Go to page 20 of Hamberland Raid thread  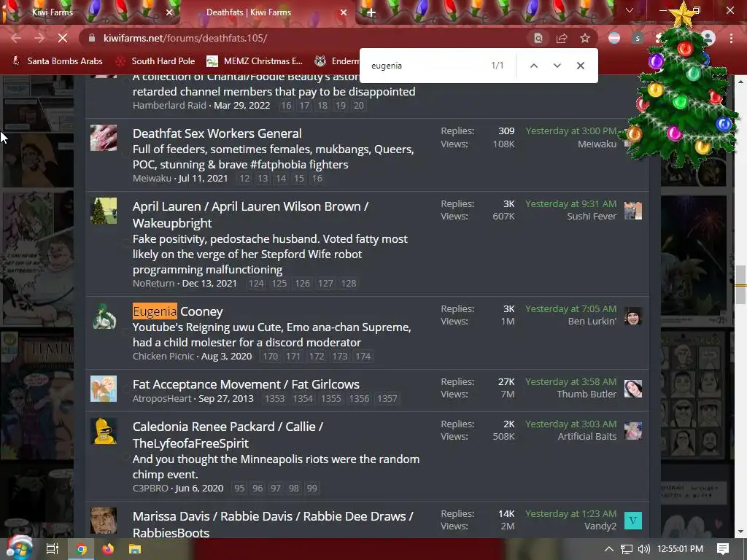click(358, 106)
